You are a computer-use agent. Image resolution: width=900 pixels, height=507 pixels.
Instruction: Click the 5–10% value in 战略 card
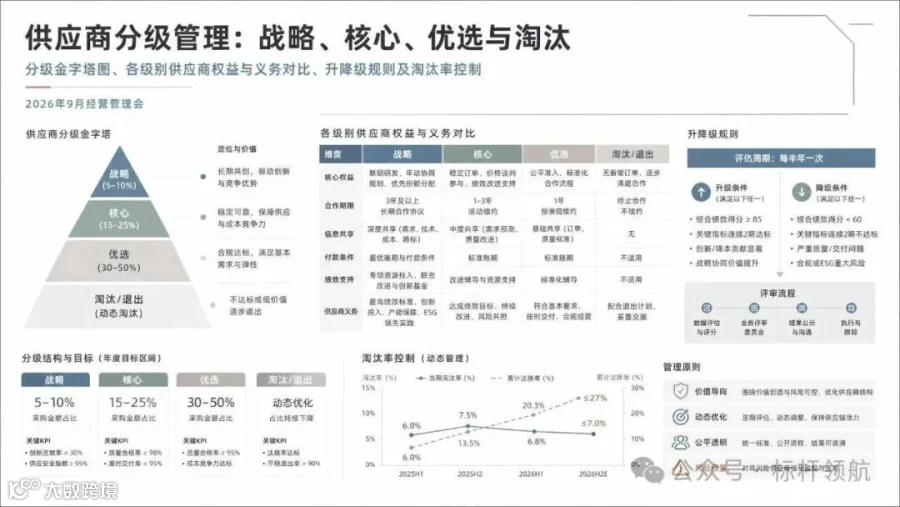tap(54, 402)
